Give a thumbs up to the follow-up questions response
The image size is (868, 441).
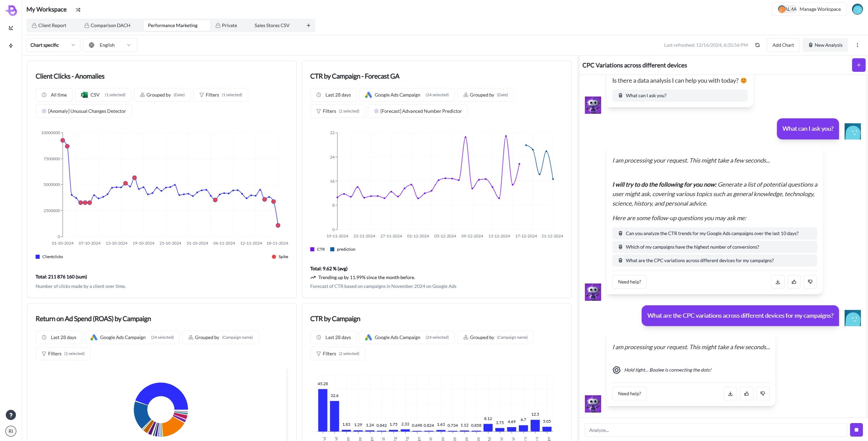(794, 281)
